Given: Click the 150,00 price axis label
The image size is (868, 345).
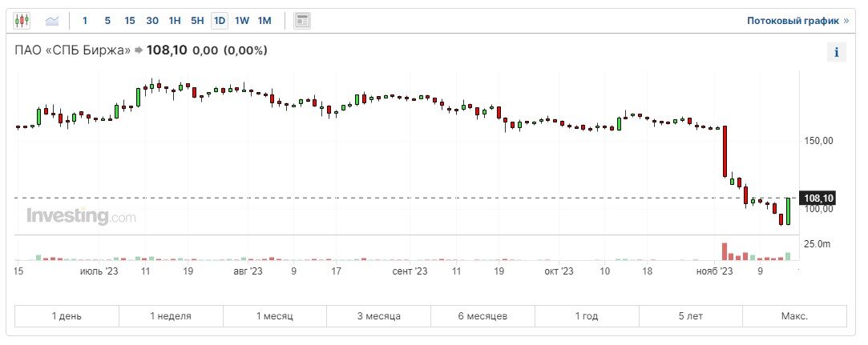Looking at the screenshot, I should [819, 141].
